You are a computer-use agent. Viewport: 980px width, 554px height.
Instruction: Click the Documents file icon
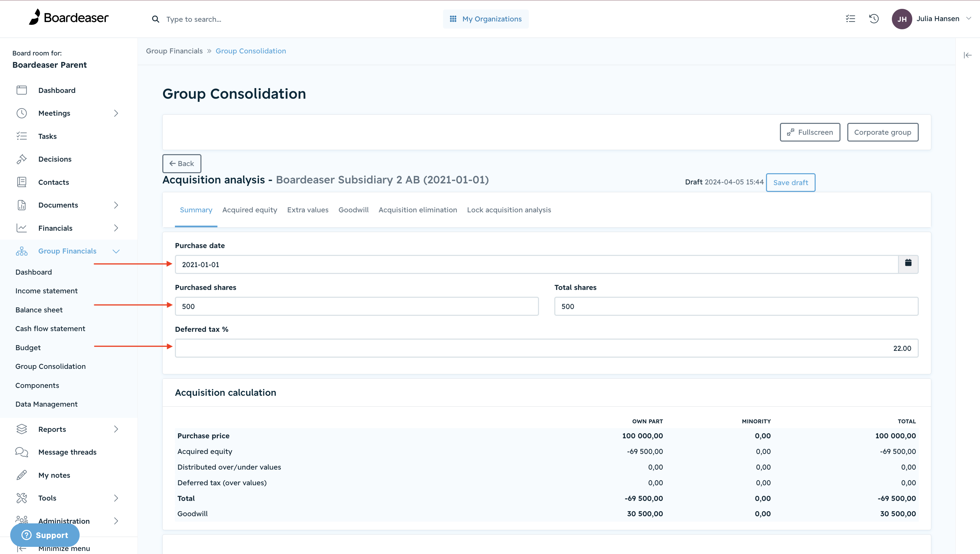tap(22, 205)
